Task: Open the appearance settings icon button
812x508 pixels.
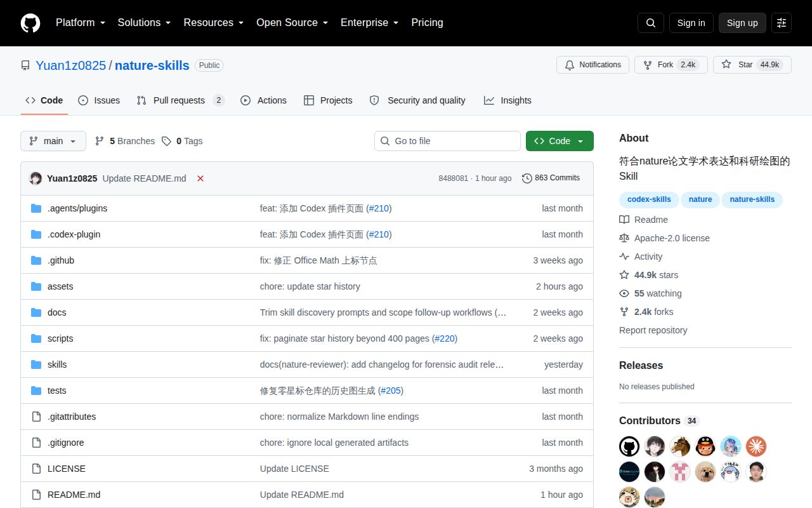Action: 782,23
